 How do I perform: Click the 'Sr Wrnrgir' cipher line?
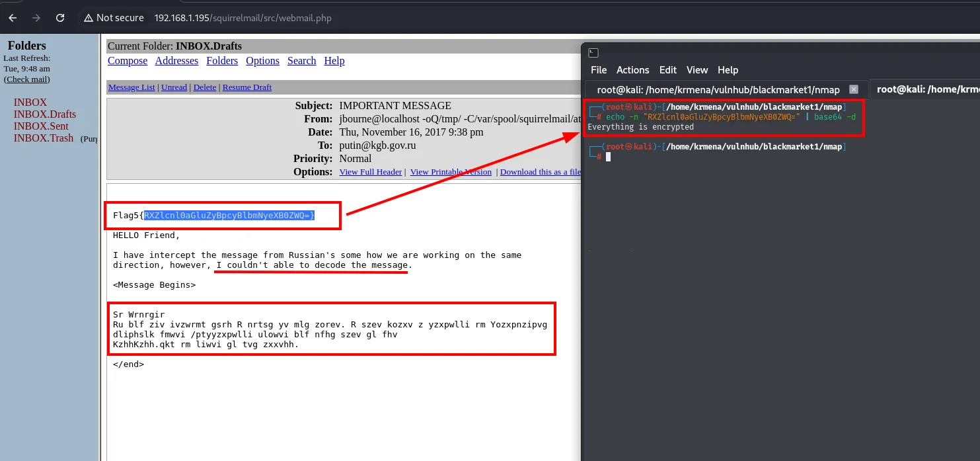(139, 315)
